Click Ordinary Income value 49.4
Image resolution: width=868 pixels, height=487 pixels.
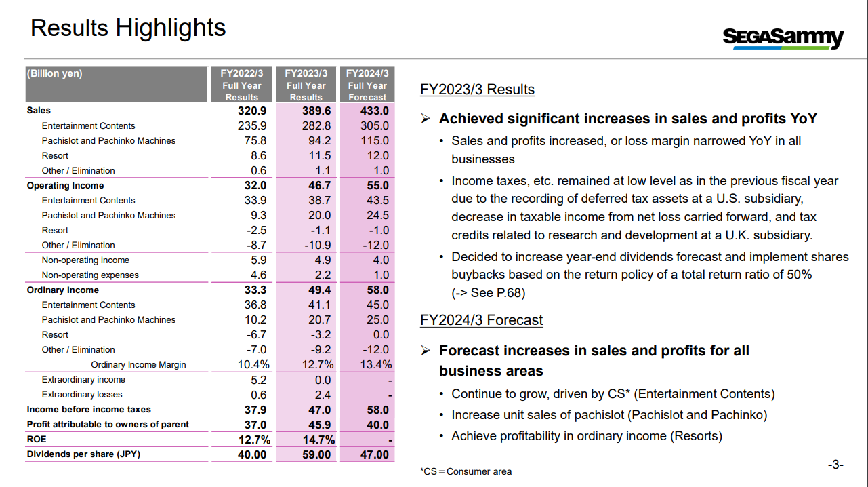(x=320, y=290)
